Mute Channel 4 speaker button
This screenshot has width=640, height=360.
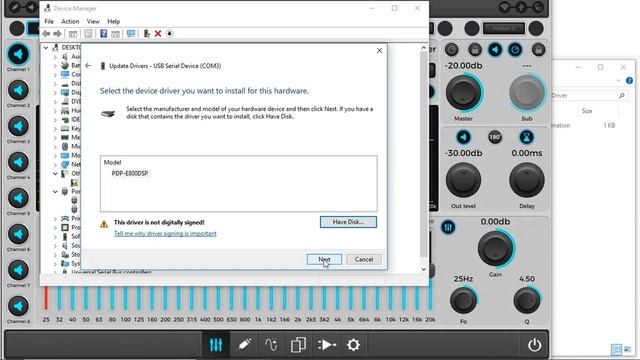(18, 162)
